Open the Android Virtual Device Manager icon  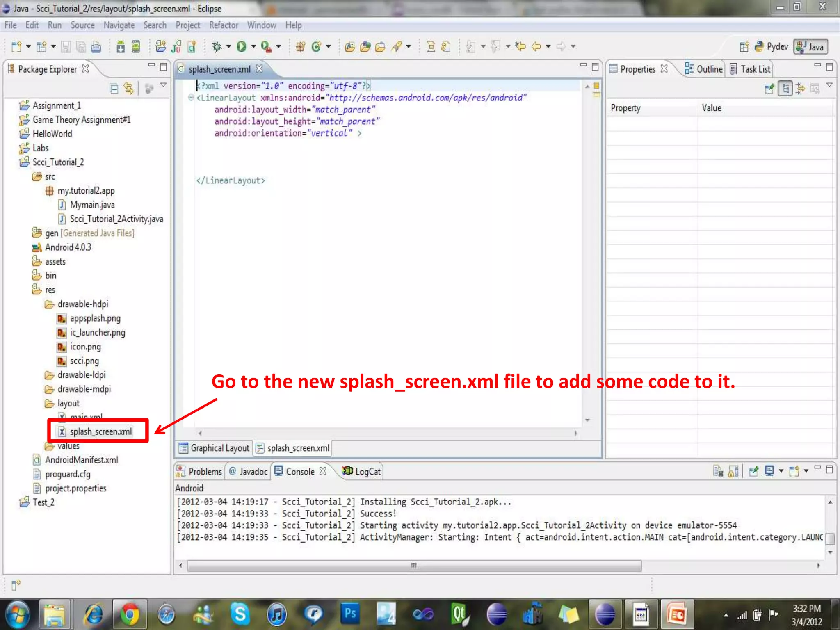(136, 47)
